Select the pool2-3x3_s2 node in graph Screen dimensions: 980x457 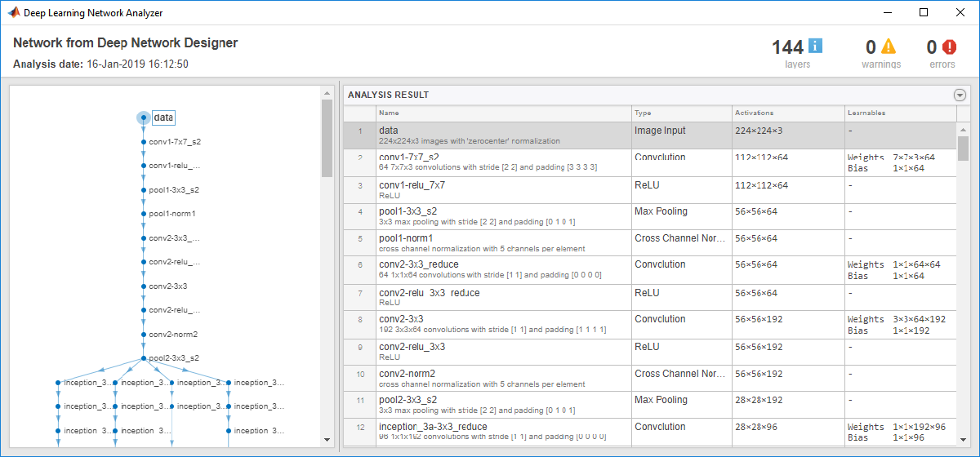pos(144,358)
